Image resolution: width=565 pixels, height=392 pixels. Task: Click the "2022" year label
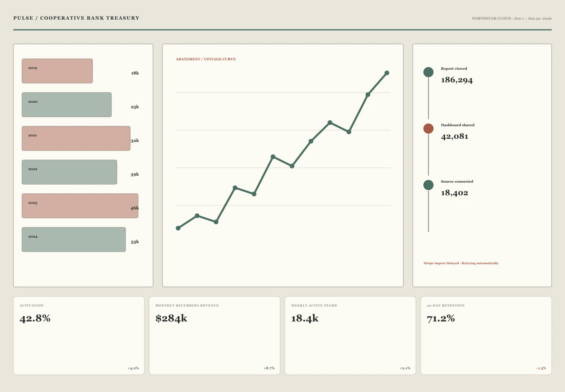tap(33, 169)
